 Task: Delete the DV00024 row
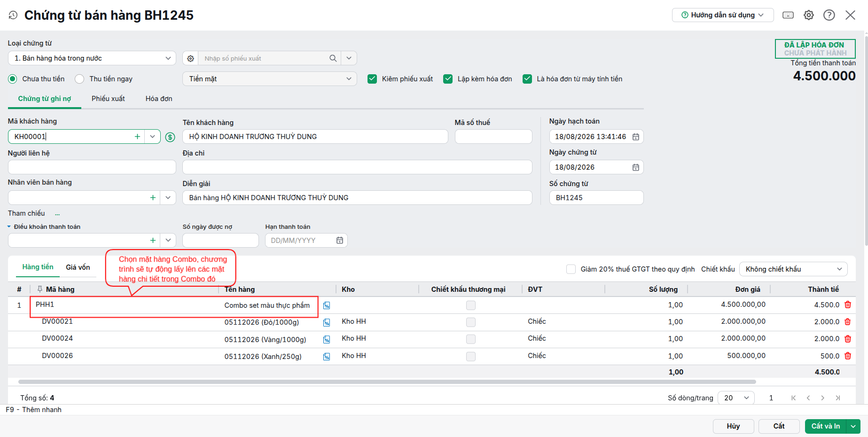pos(848,338)
